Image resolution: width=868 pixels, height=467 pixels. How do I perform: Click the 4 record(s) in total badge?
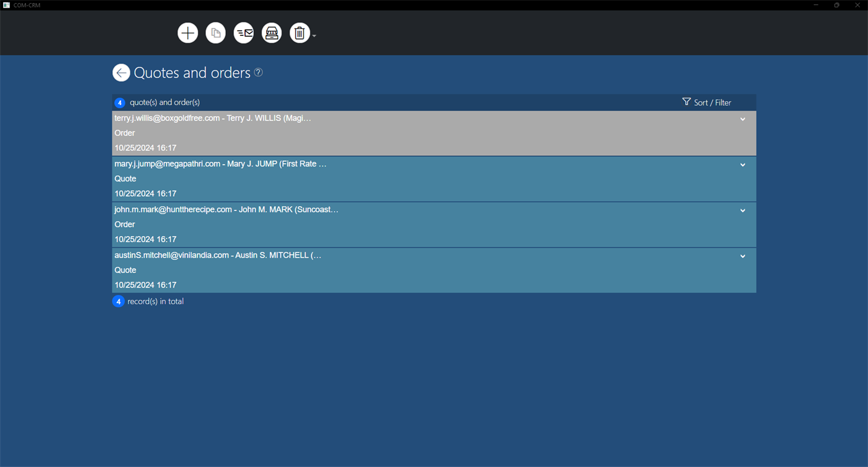coord(118,301)
